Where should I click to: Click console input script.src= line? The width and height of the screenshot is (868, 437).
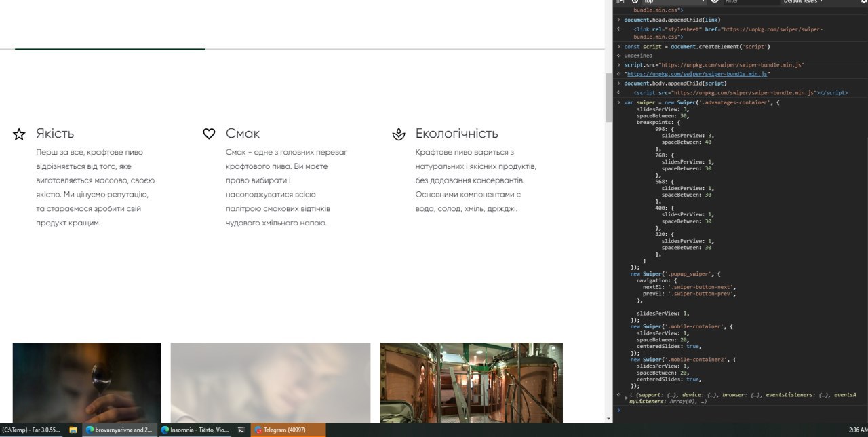click(x=714, y=65)
